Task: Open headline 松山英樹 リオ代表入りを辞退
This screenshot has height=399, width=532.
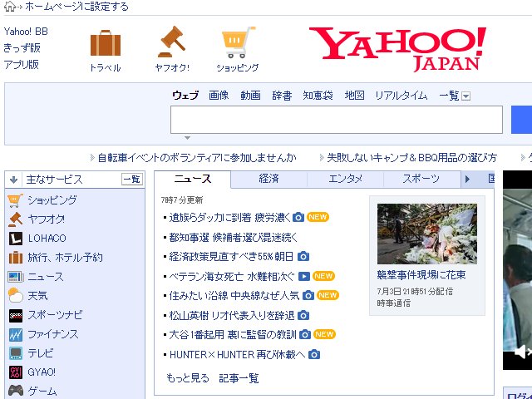Action: [232, 316]
